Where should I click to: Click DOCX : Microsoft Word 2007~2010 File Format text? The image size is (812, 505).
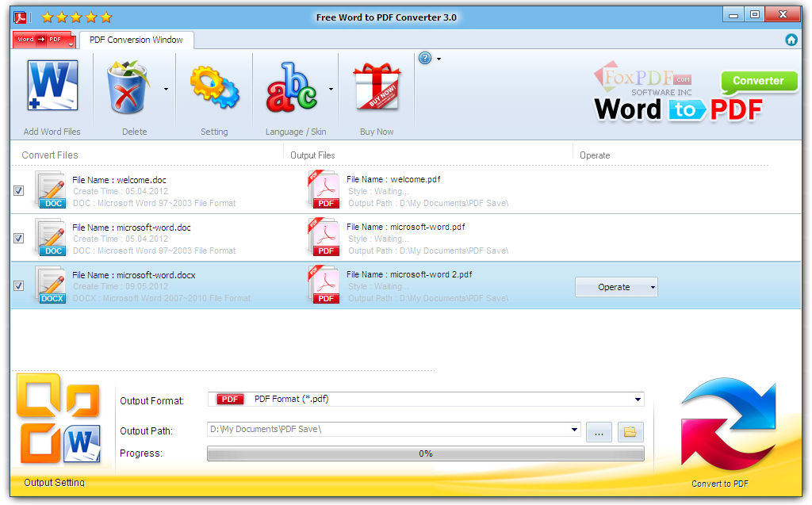click(162, 298)
